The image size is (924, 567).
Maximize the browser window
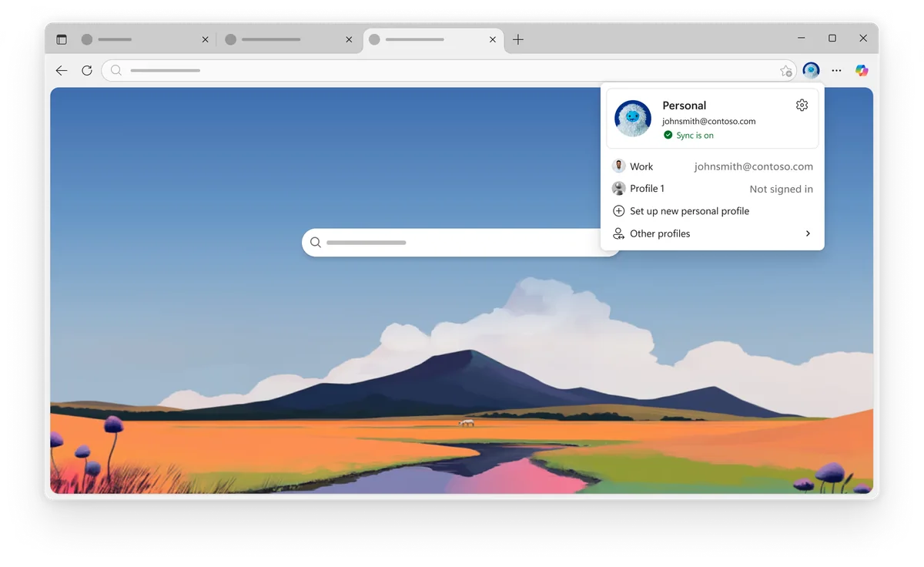click(832, 39)
